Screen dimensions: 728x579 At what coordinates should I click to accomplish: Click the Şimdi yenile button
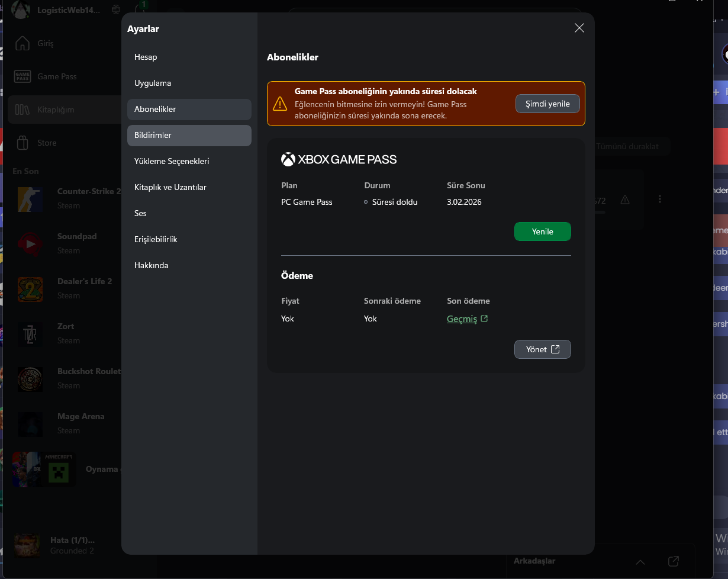coord(547,104)
